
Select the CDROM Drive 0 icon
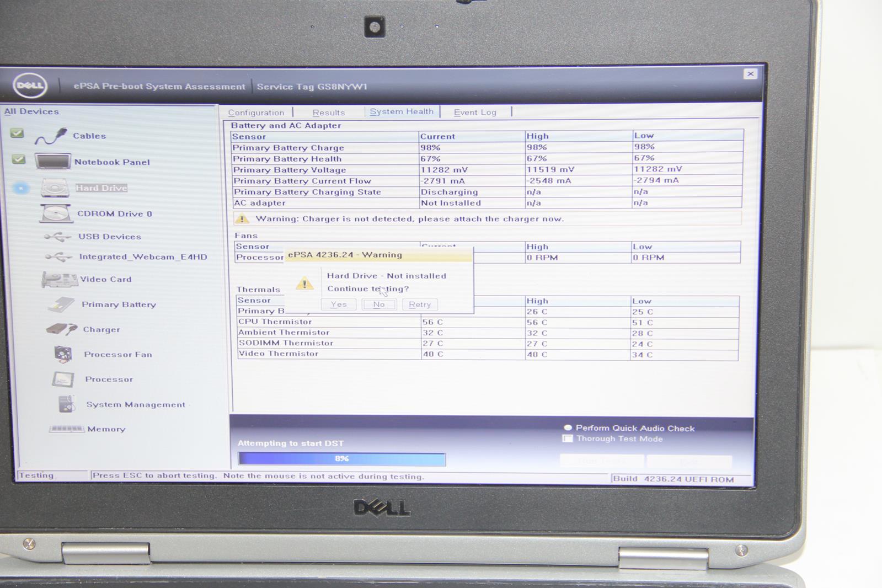55,213
